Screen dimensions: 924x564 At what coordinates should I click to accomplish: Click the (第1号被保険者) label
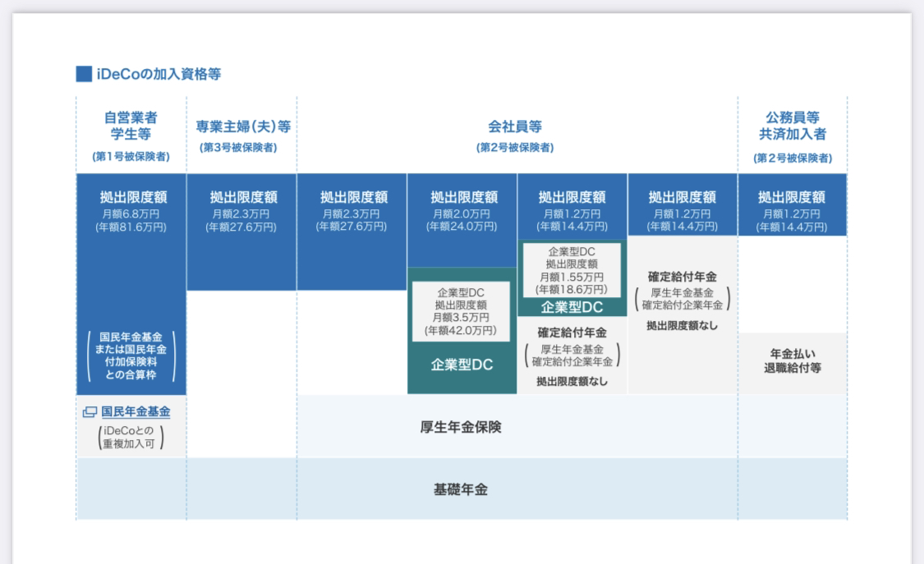tap(131, 156)
